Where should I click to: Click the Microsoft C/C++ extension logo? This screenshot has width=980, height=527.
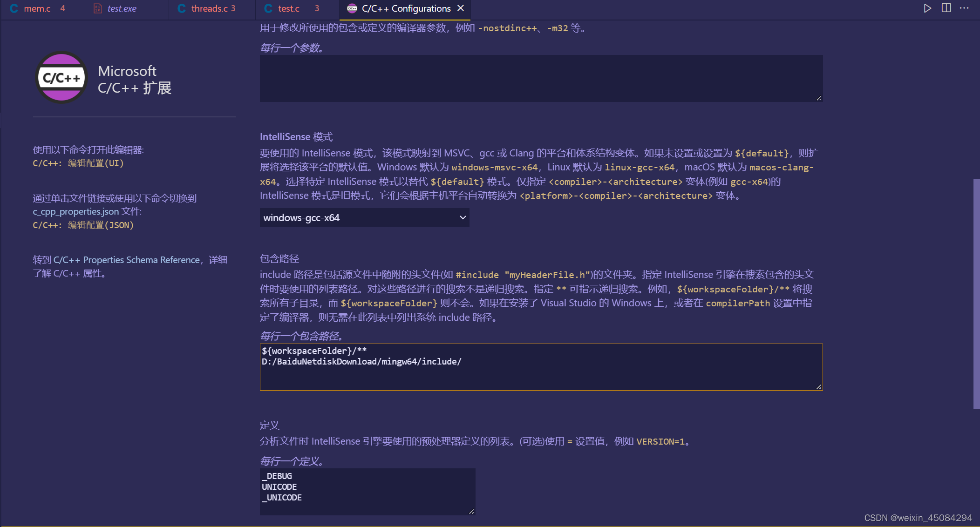pos(61,77)
